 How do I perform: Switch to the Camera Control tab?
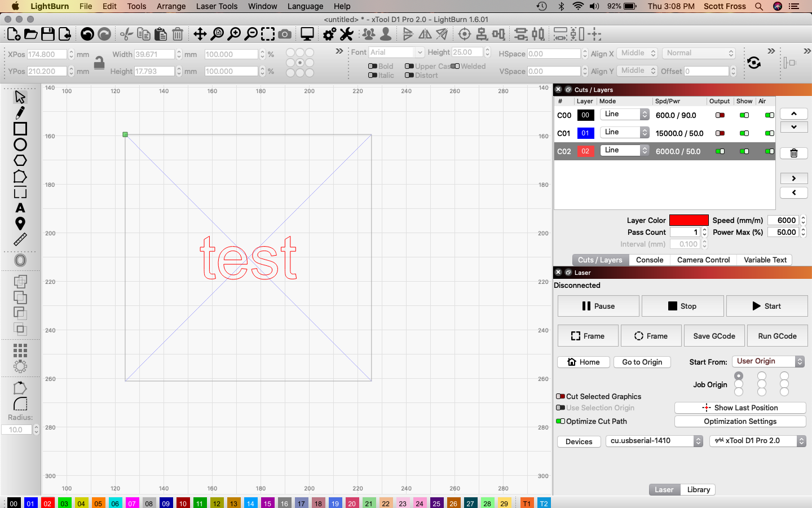(703, 260)
